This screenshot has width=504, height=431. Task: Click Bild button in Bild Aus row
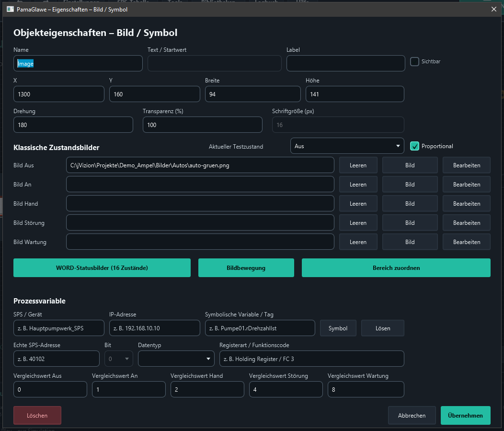(x=410, y=165)
